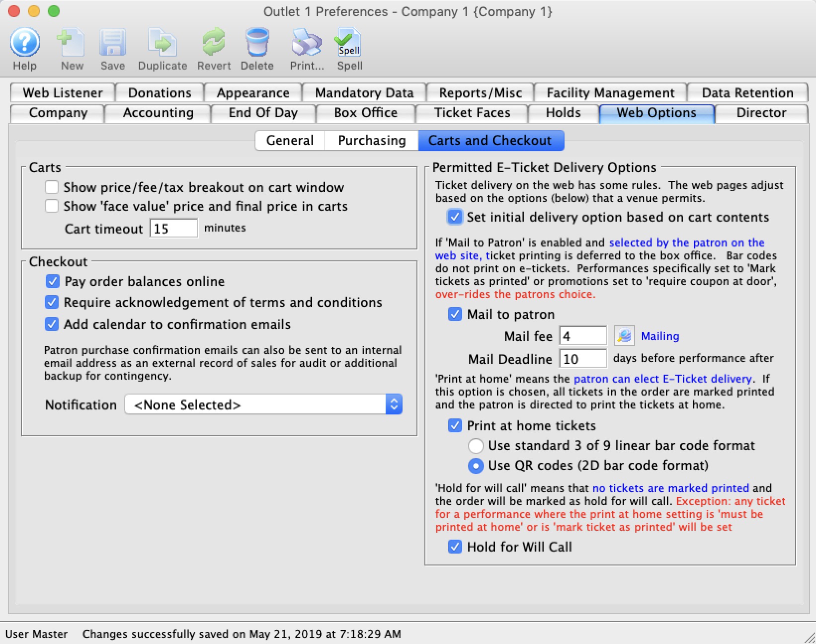The width and height of the screenshot is (816, 644).
Task: Revert changes with the Revert icon
Action: [x=214, y=43]
